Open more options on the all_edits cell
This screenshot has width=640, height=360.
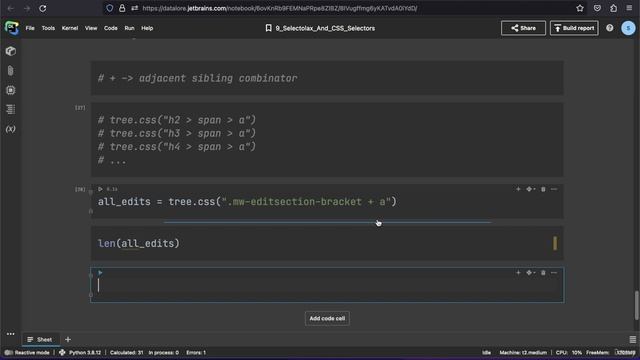pos(554,189)
